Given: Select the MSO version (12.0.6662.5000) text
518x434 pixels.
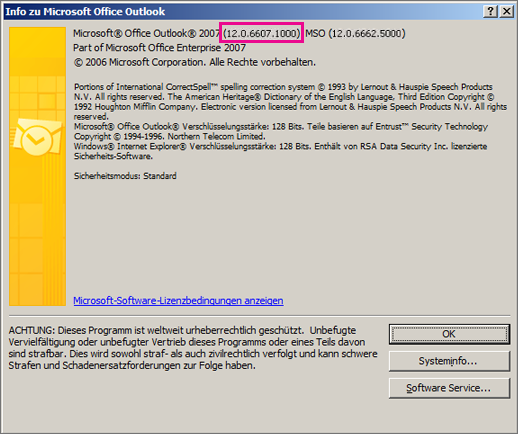Looking at the screenshot, I should click(355, 33).
